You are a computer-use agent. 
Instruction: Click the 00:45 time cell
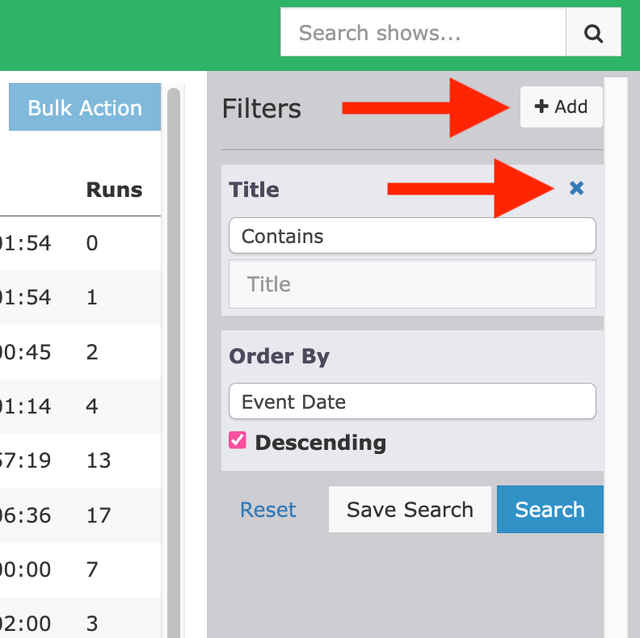click(25, 352)
